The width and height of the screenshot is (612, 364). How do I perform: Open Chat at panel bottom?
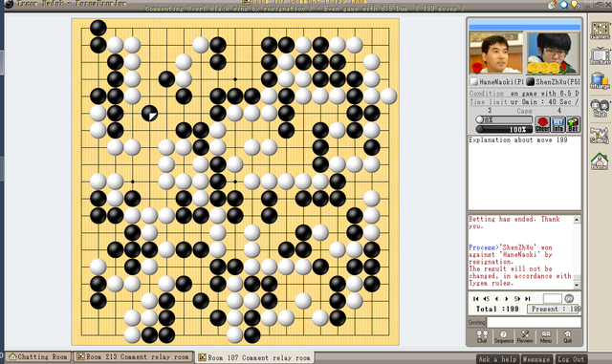pos(482,336)
